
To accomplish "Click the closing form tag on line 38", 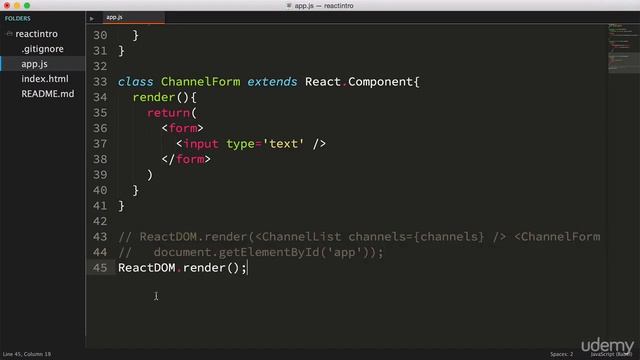I will 186,160.
